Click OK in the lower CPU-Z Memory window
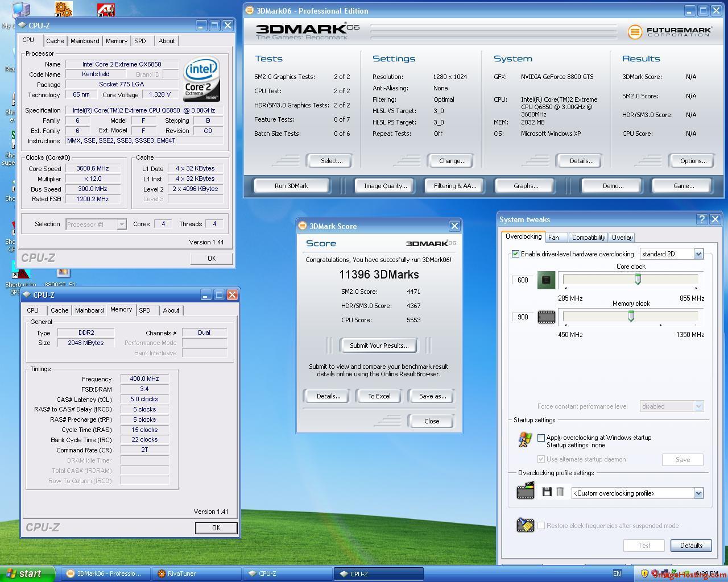 [x=216, y=528]
